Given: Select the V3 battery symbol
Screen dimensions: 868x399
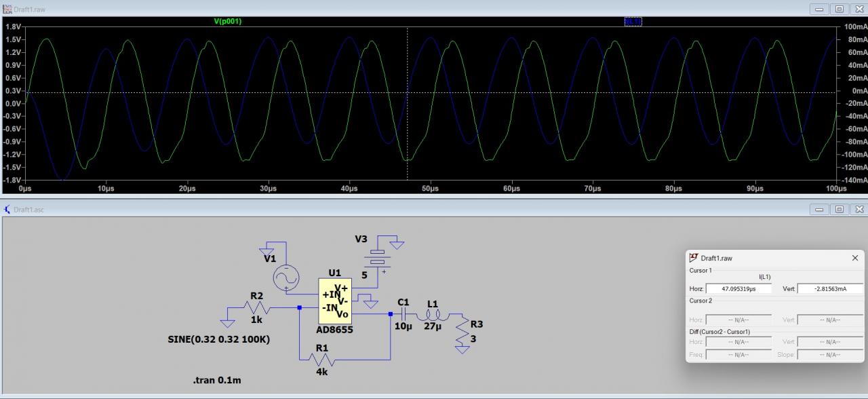Looking at the screenshot, I should [378, 259].
